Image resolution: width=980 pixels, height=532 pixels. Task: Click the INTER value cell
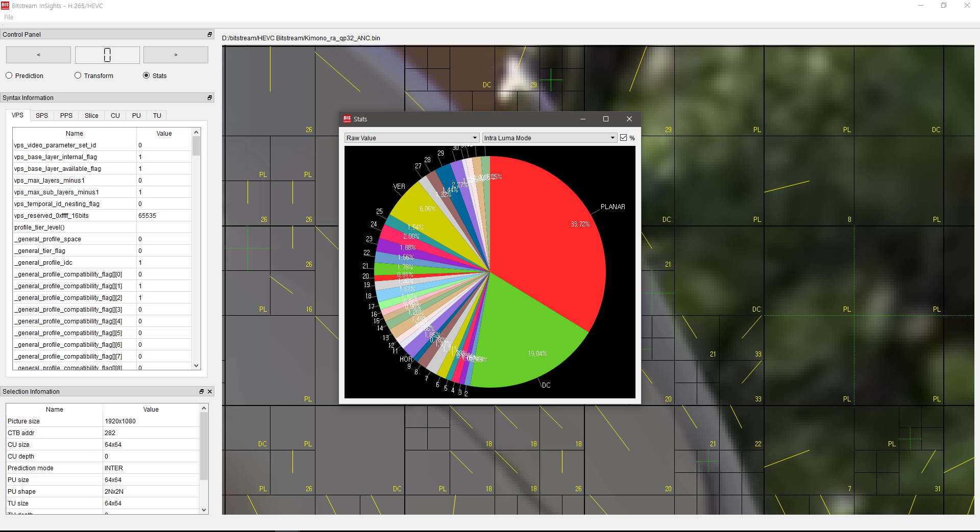(x=151, y=468)
